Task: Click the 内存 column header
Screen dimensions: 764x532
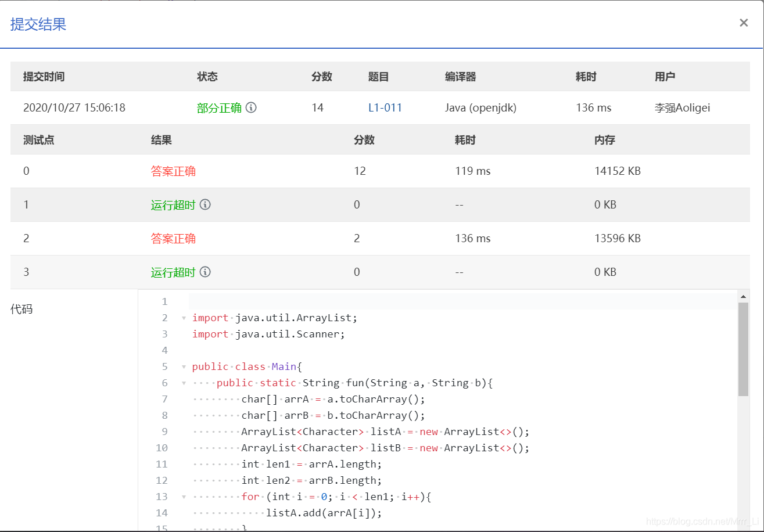Action: tap(605, 139)
